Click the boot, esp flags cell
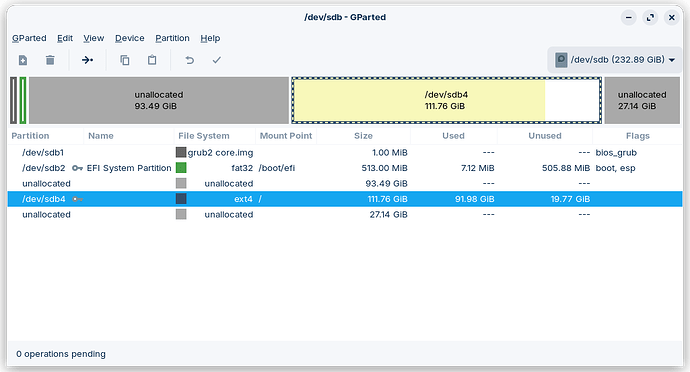 point(616,168)
